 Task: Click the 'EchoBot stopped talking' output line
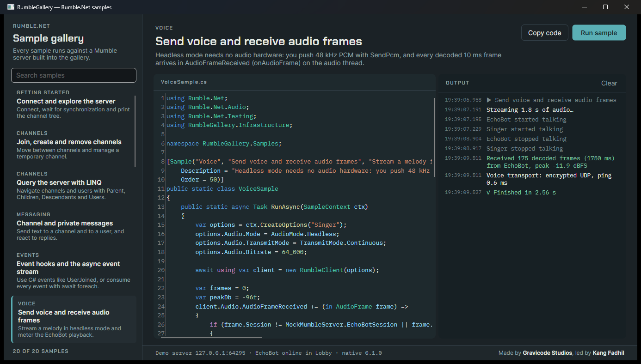[x=526, y=139]
